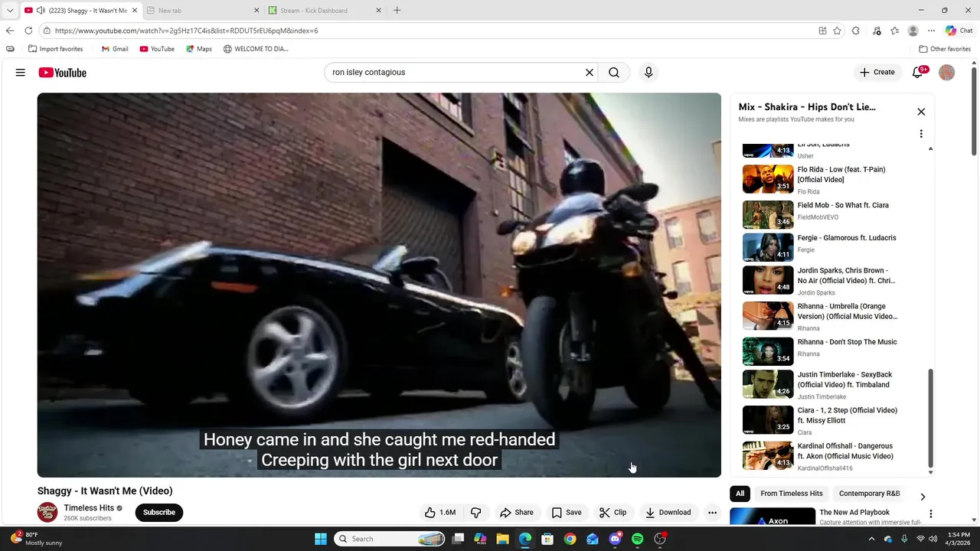Reload the page

click(x=28, y=31)
